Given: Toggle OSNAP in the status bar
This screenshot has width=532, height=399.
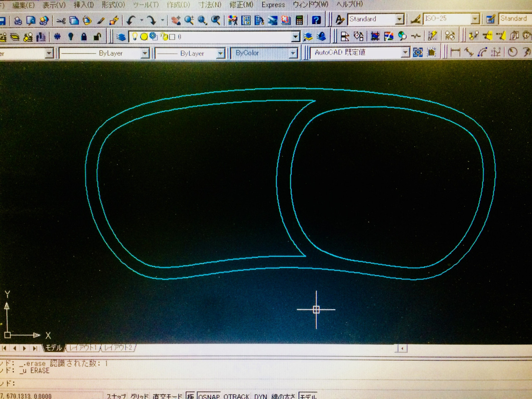Looking at the screenshot, I should (209, 396).
